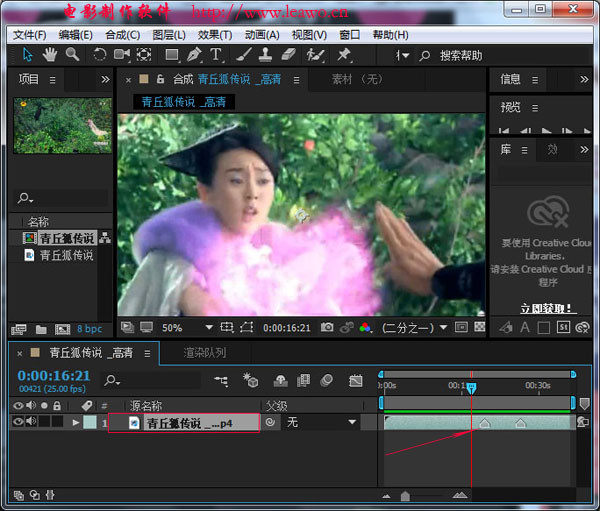Screen dimensions: 600x511
Task: Toggle mask and shape path visibility
Action: click(x=246, y=328)
